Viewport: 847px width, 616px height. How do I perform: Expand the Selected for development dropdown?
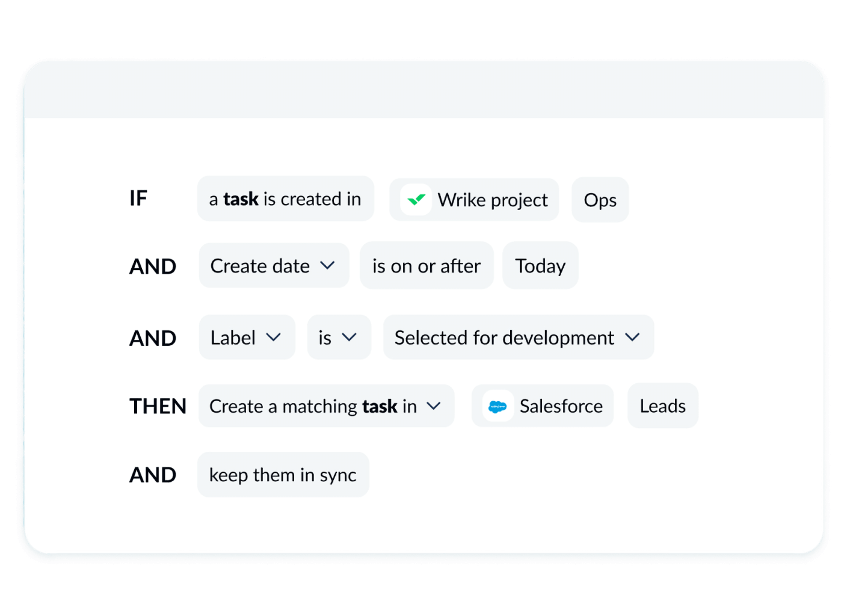point(518,337)
